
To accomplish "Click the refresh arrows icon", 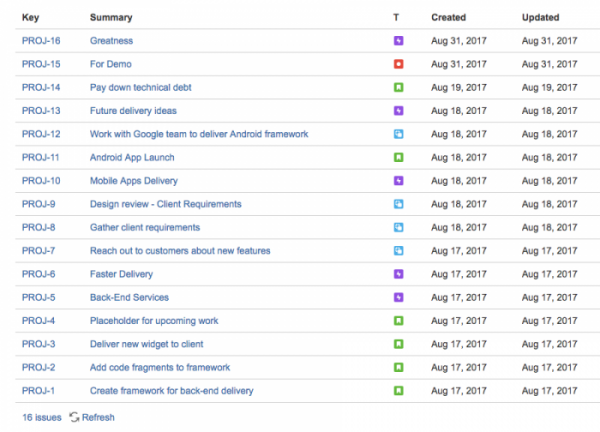I will point(74,417).
